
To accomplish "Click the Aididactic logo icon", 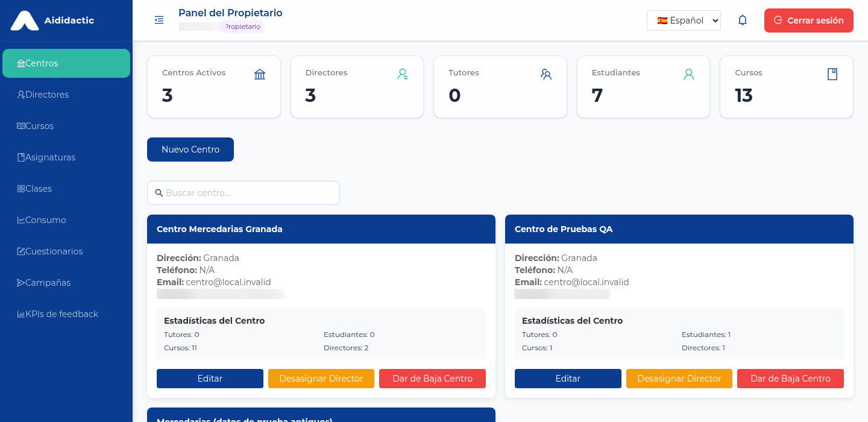I will 25,20.
